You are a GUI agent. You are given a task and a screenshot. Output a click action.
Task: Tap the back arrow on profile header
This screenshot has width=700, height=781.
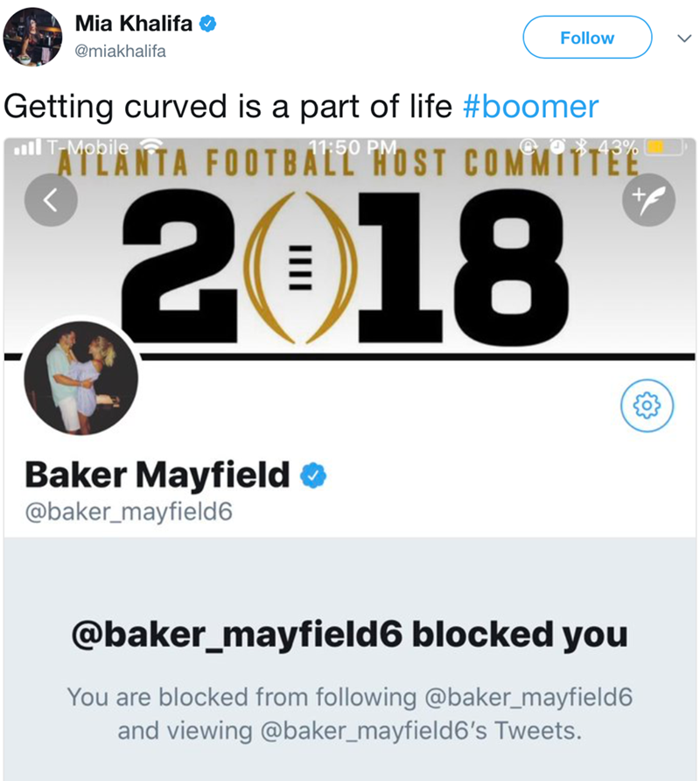coord(50,201)
